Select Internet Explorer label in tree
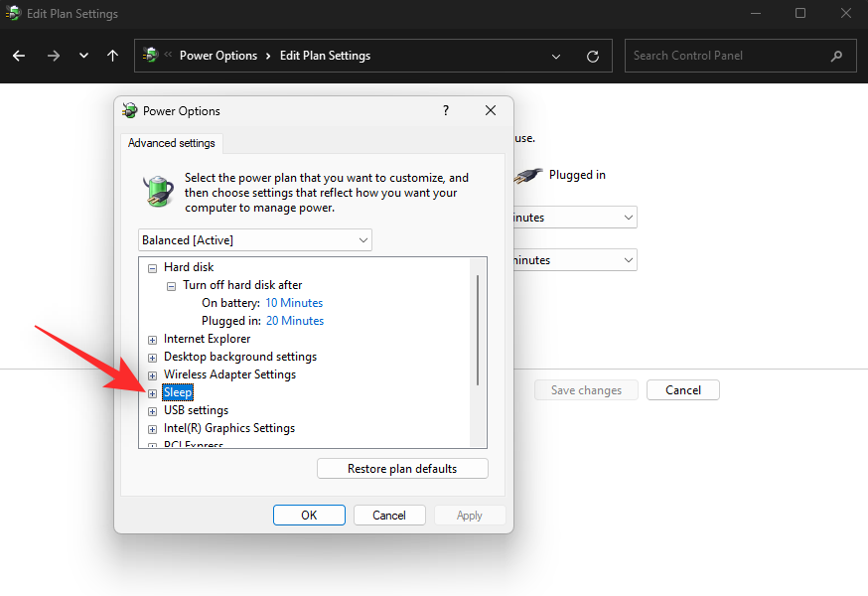The image size is (868, 596). click(207, 339)
